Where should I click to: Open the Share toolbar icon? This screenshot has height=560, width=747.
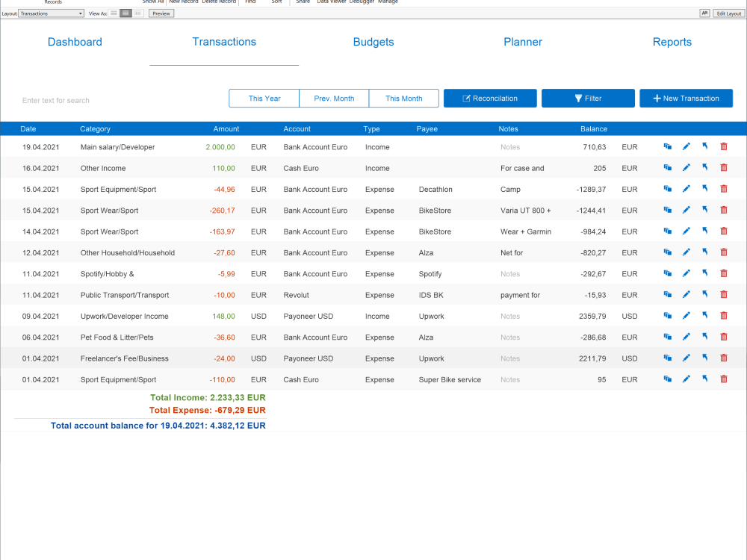303,2
